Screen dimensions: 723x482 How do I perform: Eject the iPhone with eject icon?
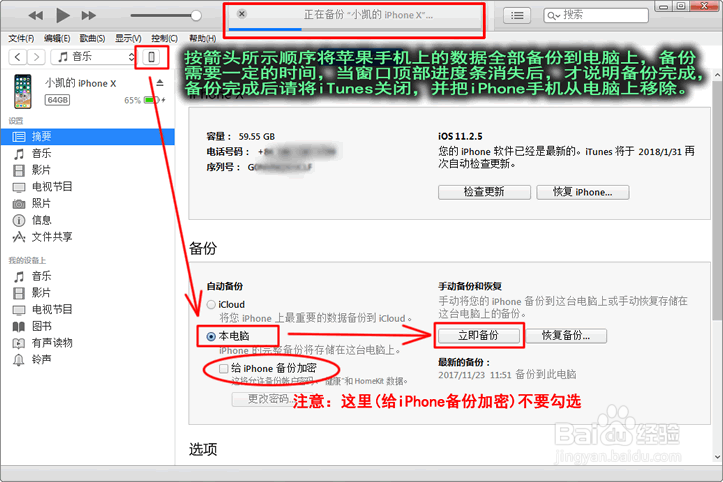(160, 83)
